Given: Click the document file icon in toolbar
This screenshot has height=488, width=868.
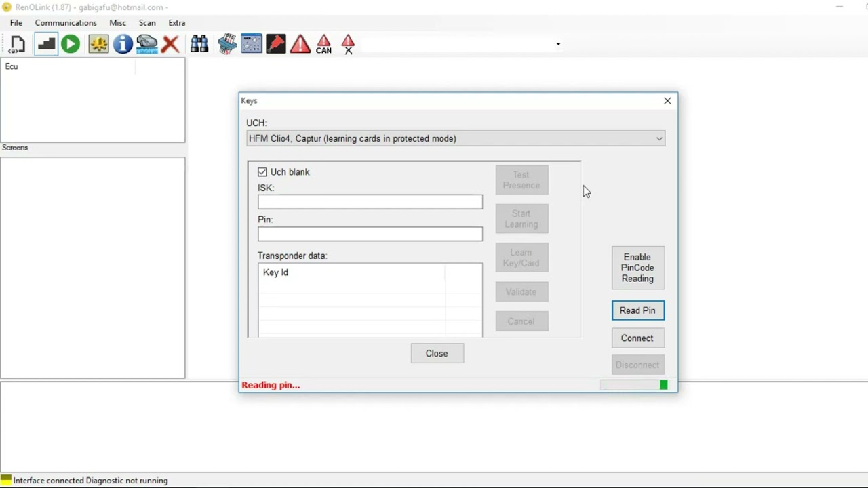Looking at the screenshot, I should click(x=17, y=45).
